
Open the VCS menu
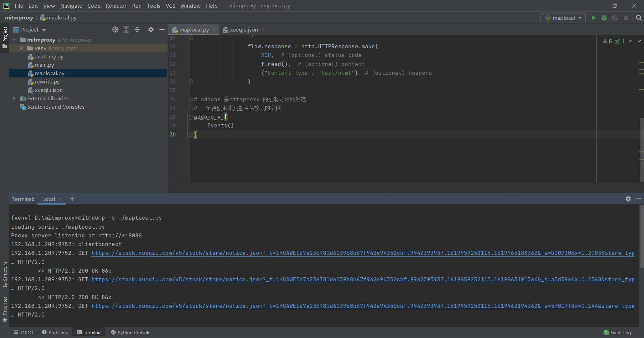click(x=170, y=6)
